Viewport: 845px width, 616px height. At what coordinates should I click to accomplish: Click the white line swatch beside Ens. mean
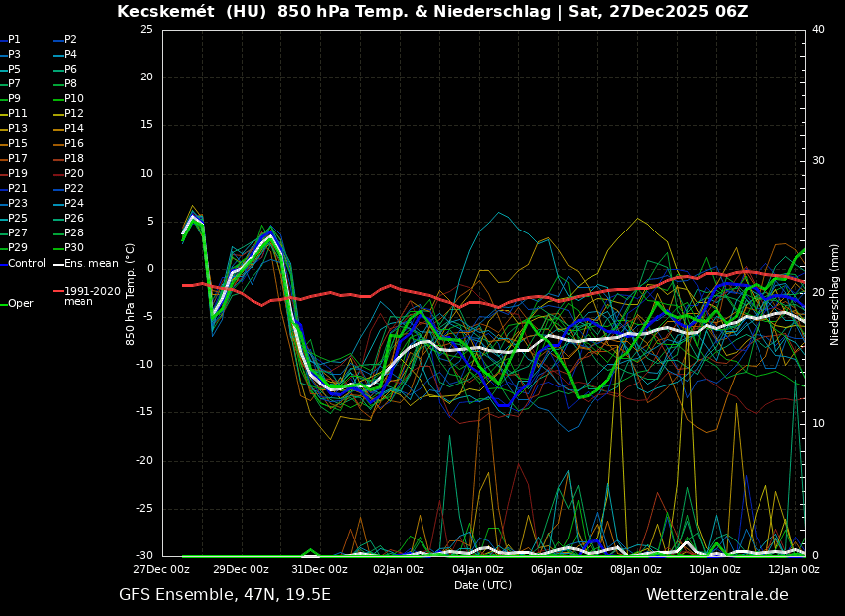pos(58,264)
